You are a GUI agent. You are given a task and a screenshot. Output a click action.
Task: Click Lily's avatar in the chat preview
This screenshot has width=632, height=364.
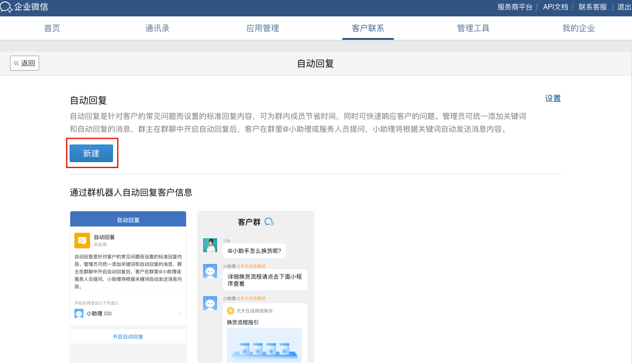click(x=210, y=245)
